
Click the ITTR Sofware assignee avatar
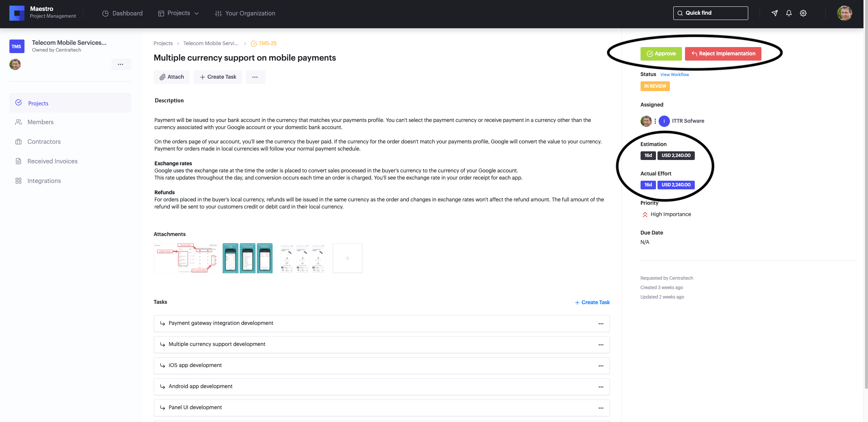[664, 121]
